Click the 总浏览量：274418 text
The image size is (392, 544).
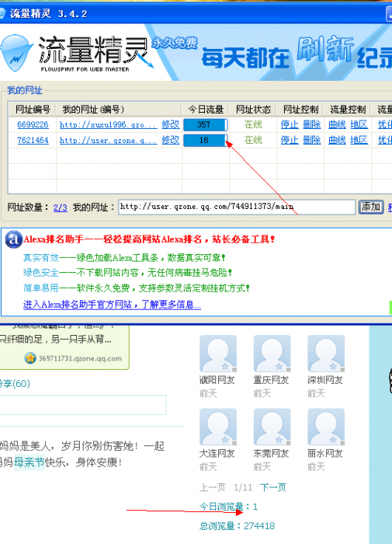click(237, 526)
